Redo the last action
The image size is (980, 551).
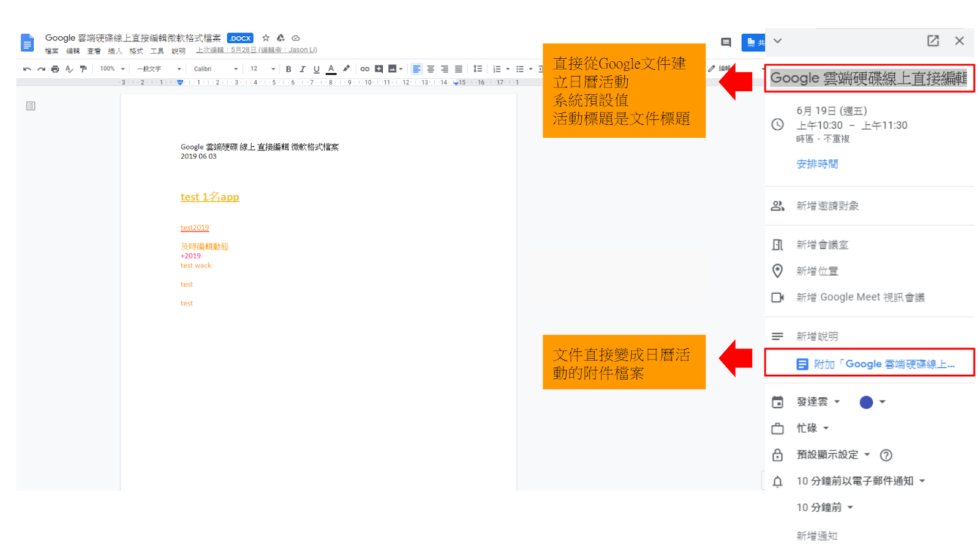pyautogui.click(x=41, y=69)
